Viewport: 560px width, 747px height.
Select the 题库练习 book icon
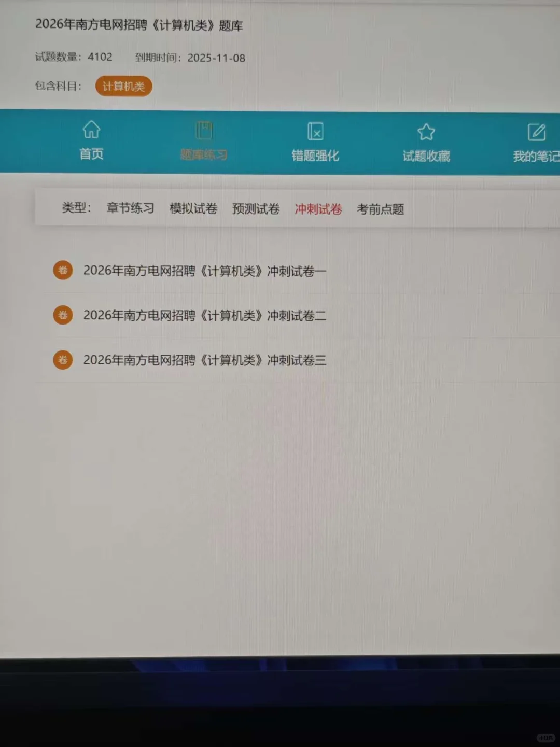coord(204,131)
